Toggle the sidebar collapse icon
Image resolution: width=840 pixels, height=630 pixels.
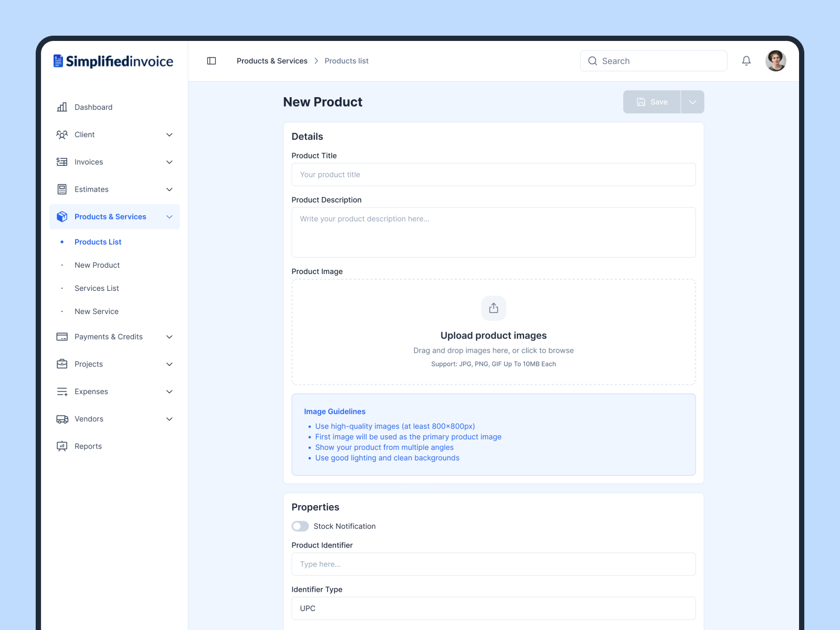point(212,61)
